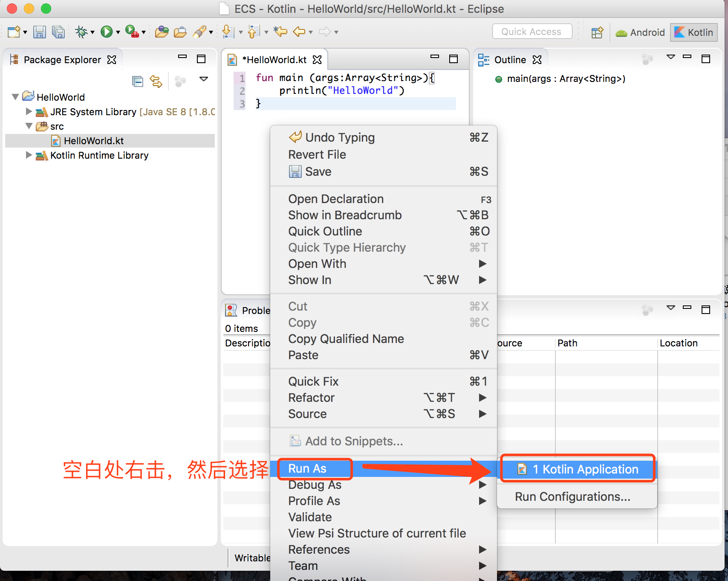The width and height of the screenshot is (728, 581).
Task: Expand the Kotlin Runtime Library node
Action: [x=29, y=155]
